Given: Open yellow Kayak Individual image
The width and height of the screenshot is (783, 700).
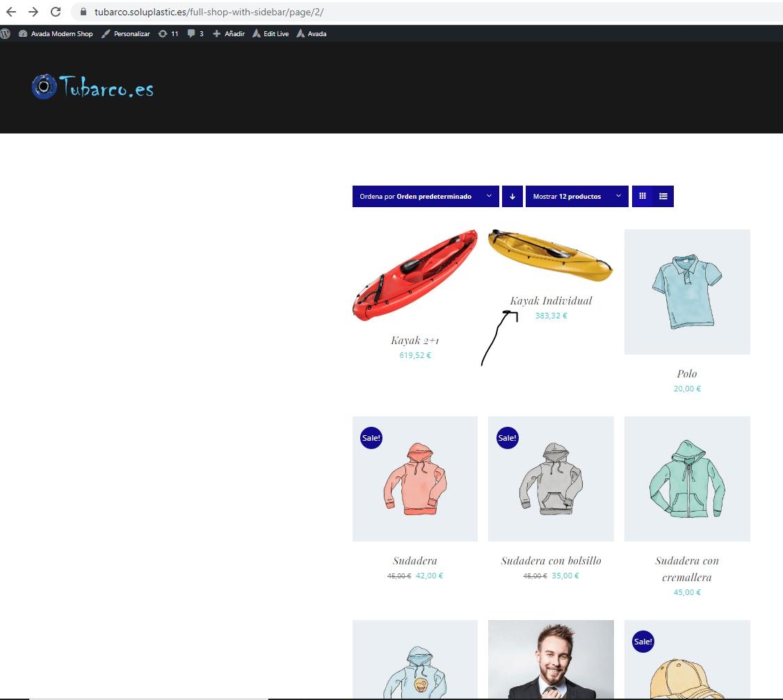Looking at the screenshot, I should click(551, 255).
